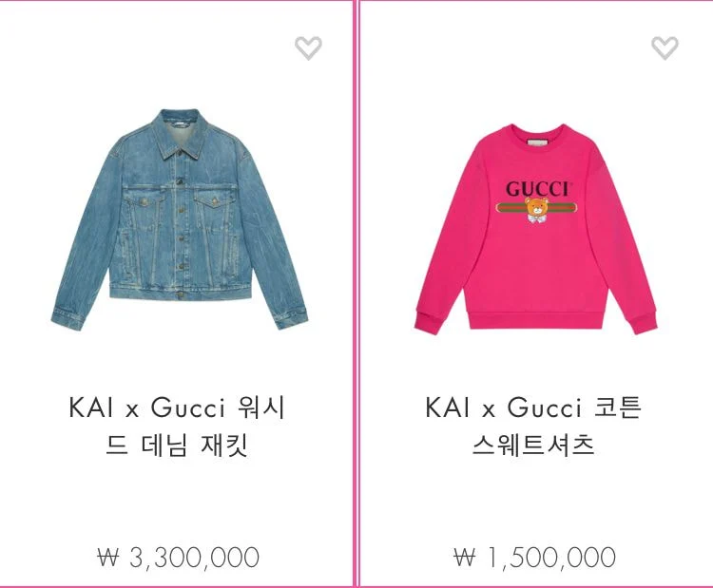The image size is (713, 588).
Task: Open the washed denim jacket product image
Action: coord(179,219)
